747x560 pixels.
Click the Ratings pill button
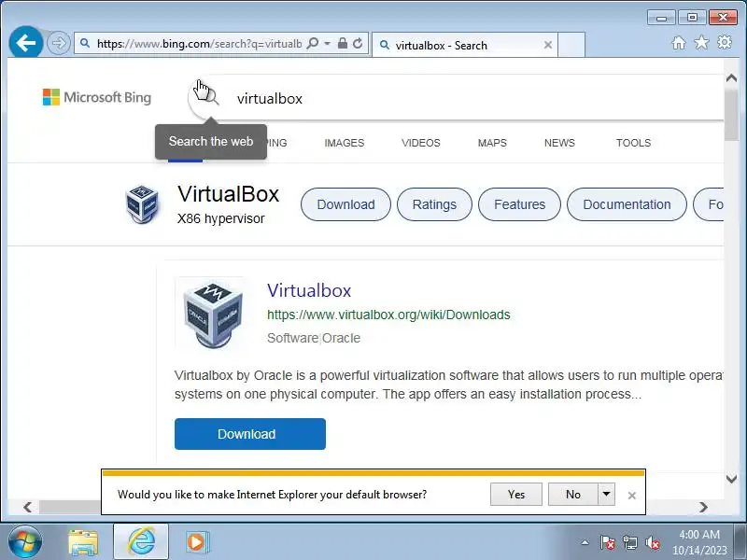tap(434, 204)
